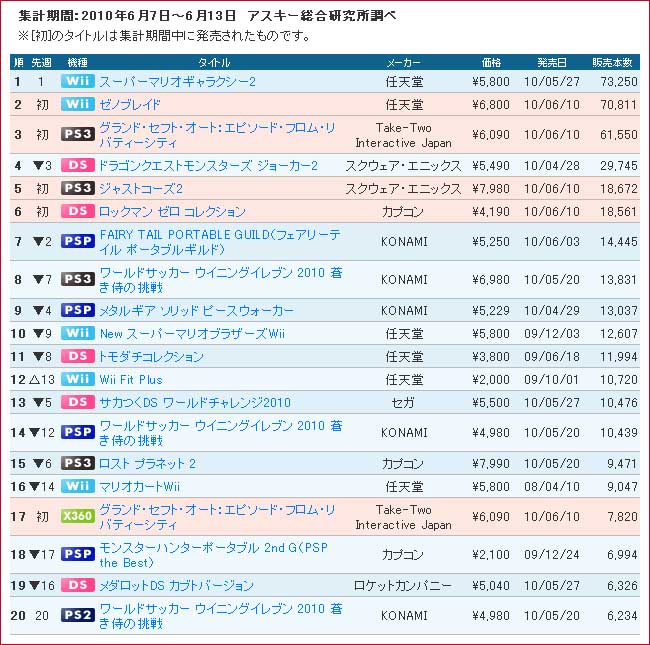Click the ロケットカンパニー maker cell

[x=403, y=585]
